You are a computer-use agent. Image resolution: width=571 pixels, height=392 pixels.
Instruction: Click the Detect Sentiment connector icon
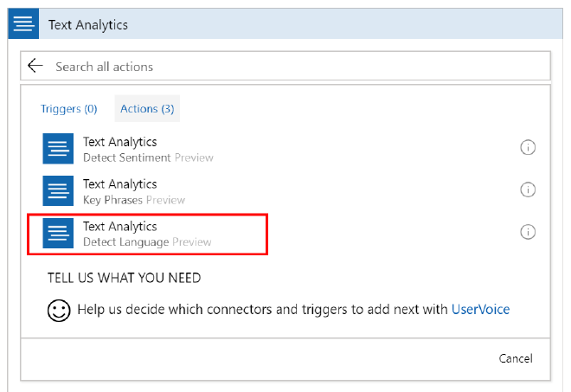pos(58,148)
